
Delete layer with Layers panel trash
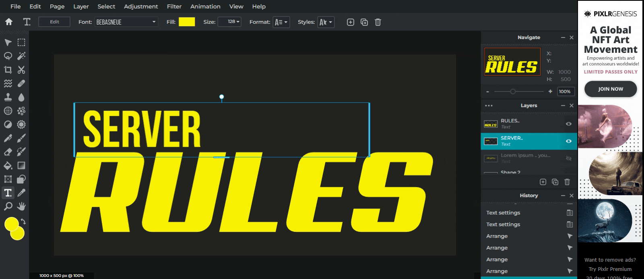(567, 182)
